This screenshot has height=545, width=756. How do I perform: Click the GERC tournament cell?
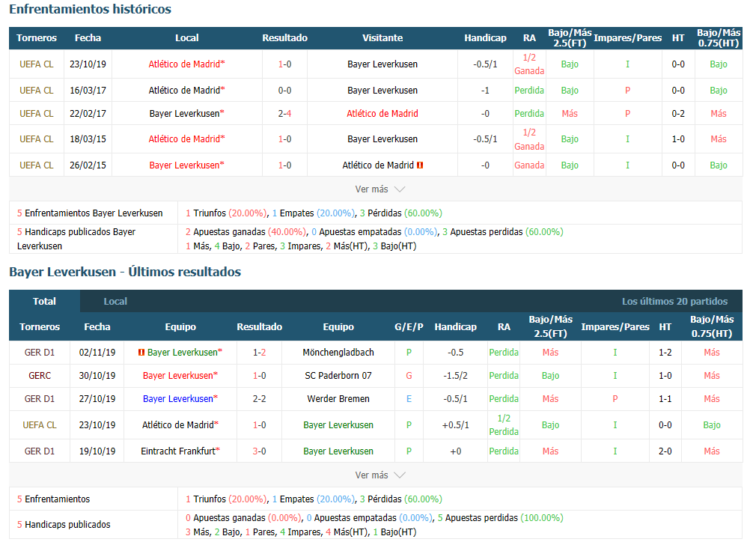click(x=40, y=376)
